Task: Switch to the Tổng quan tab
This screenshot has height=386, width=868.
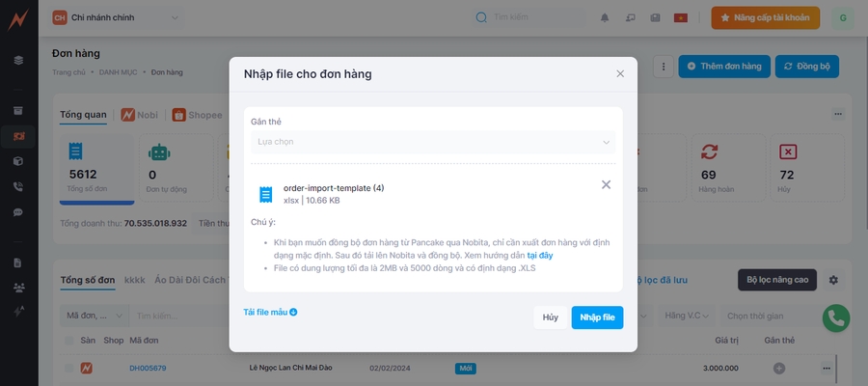Action: [83, 115]
